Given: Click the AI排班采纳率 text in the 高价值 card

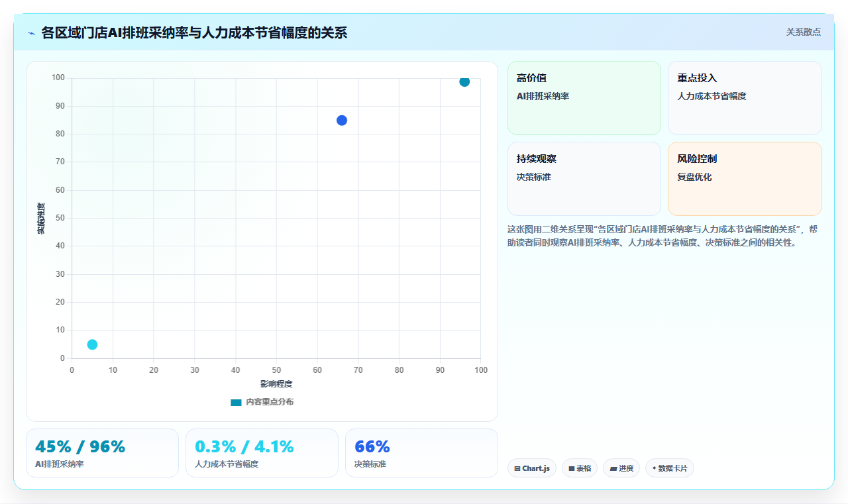Looking at the screenshot, I should 543,96.
